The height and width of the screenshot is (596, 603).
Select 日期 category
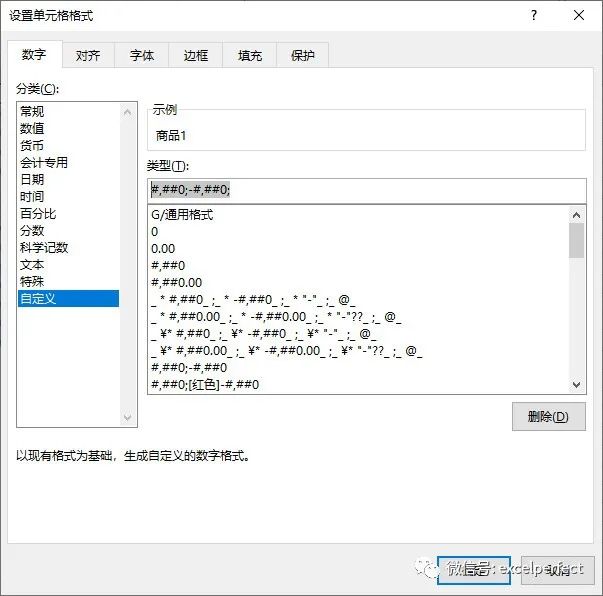pos(68,180)
